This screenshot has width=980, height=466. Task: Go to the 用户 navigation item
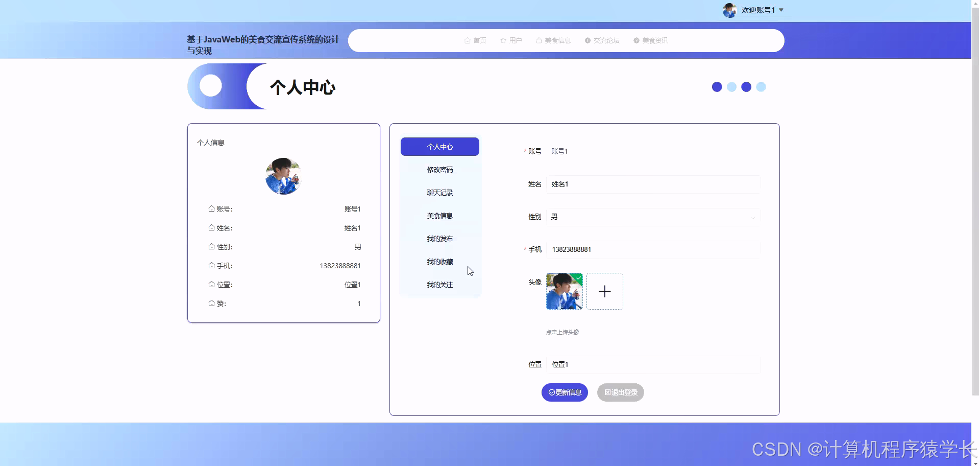pos(511,40)
